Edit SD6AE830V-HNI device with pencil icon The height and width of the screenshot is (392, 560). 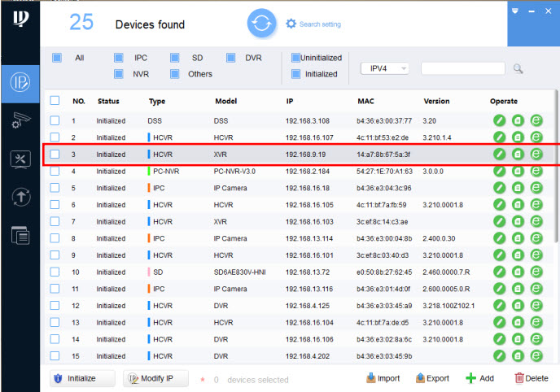click(499, 272)
